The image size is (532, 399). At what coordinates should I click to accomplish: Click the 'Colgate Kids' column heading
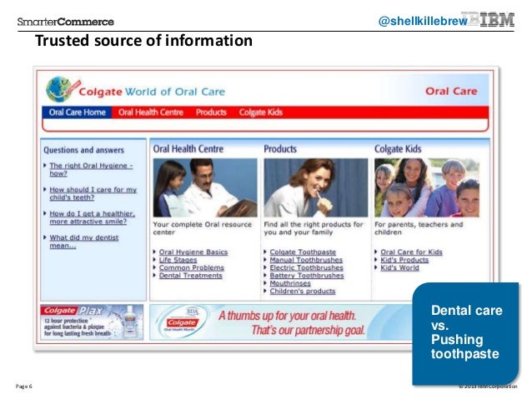[398, 149]
